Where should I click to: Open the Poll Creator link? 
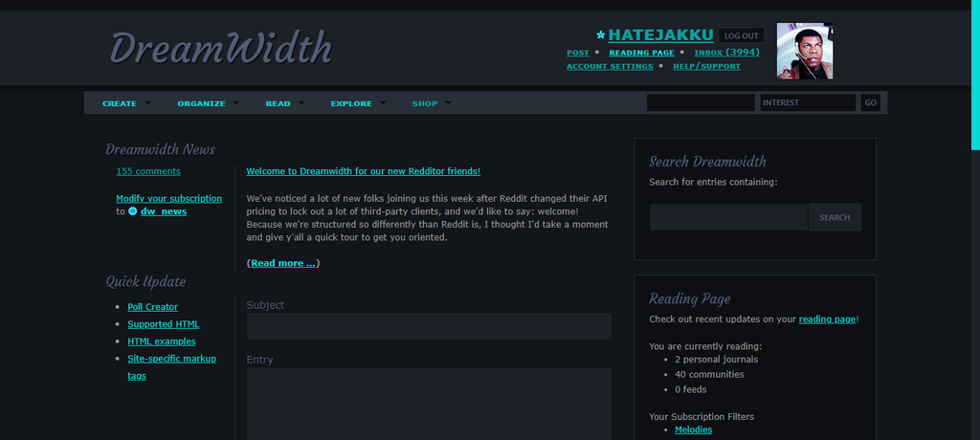pyautogui.click(x=152, y=307)
